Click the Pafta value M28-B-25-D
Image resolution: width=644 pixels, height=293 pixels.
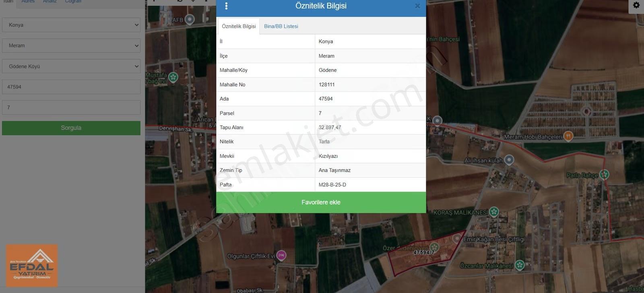coord(332,185)
